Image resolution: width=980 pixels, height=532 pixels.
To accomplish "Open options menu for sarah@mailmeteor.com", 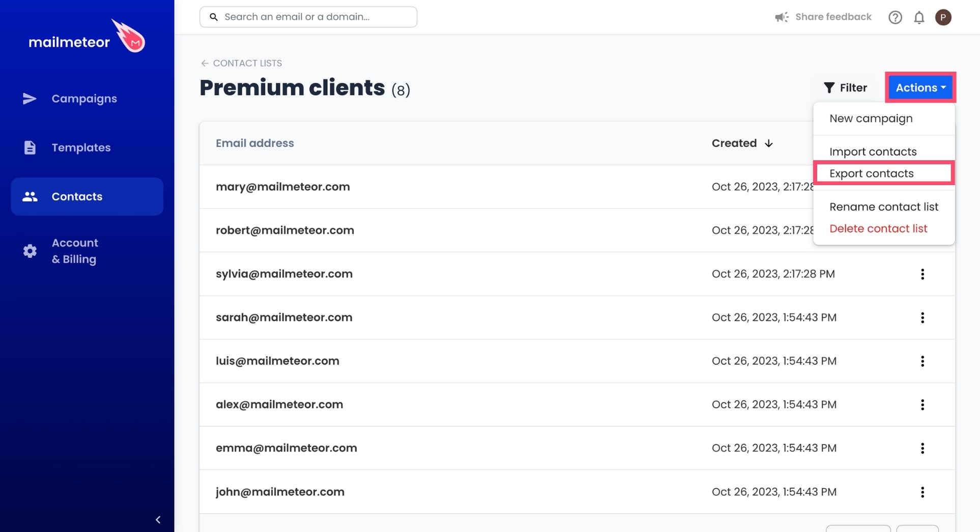I will tap(922, 318).
